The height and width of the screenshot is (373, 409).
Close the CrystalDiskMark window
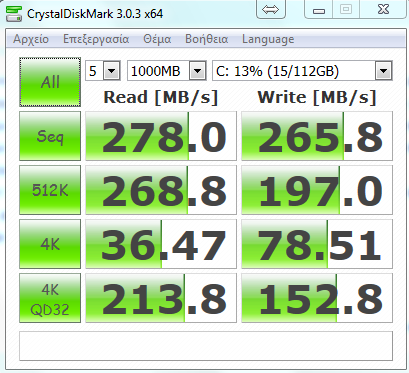pyautogui.click(x=383, y=9)
